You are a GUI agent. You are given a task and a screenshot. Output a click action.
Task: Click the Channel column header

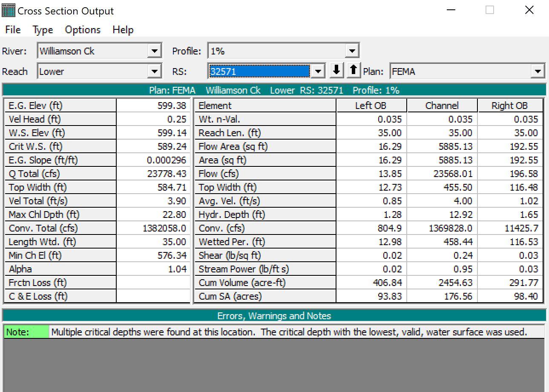[x=443, y=106]
